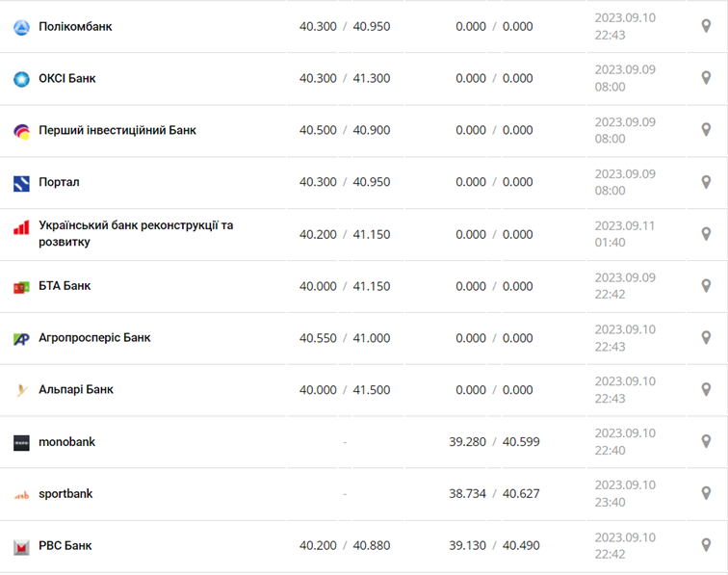Click the БТА Банк map pin
Viewport: 728px width, 575px height.
706,286
